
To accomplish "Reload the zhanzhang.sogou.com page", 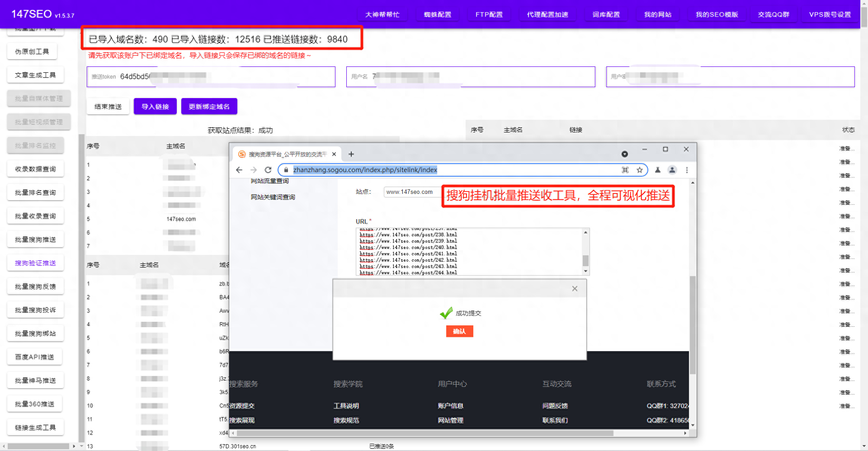I will 268,170.
